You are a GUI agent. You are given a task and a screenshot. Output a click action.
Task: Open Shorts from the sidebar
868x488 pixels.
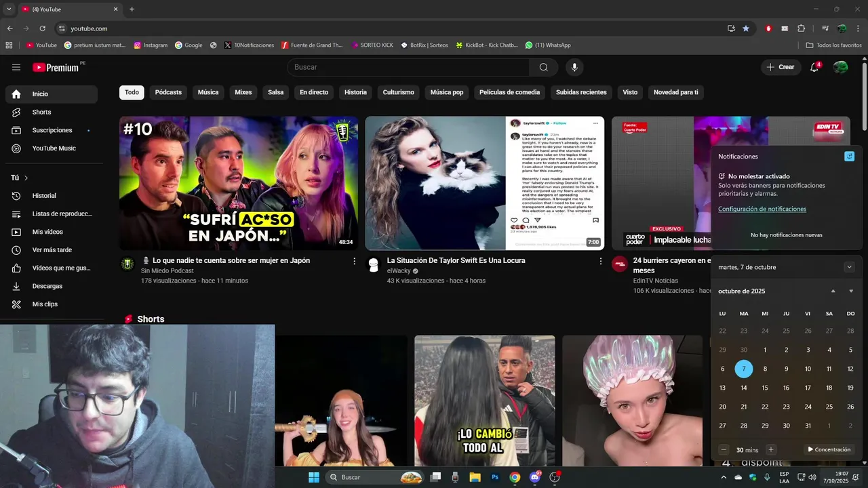(x=52, y=112)
